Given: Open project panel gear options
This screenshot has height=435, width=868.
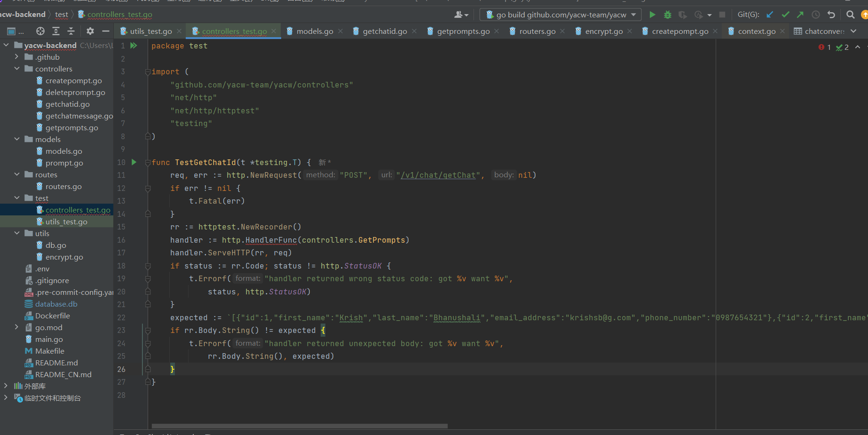Looking at the screenshot, I should (x=90, y=31).
